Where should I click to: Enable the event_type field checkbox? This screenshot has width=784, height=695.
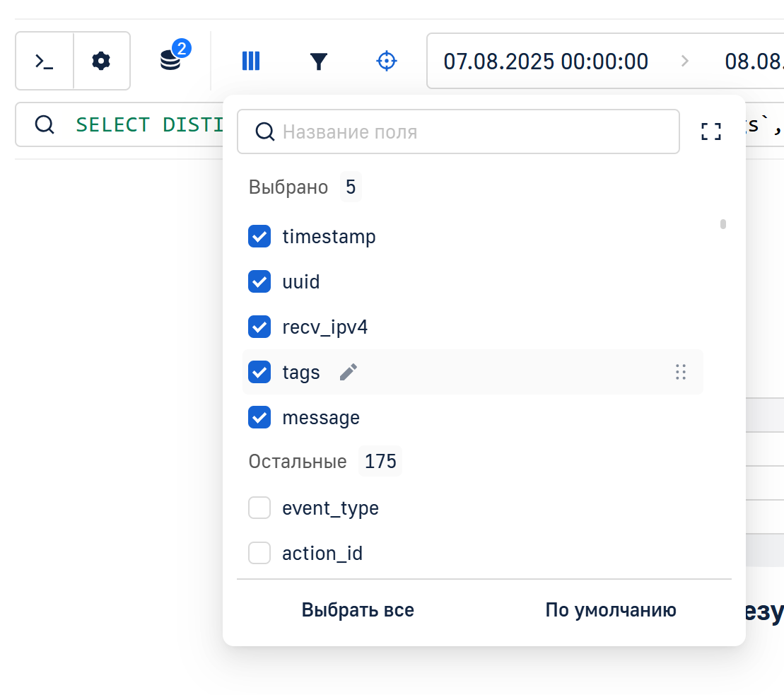click(259, 508)
